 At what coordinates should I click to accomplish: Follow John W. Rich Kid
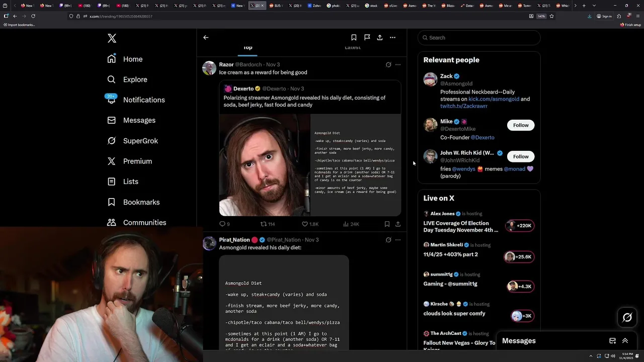click(x=521, y=156)
